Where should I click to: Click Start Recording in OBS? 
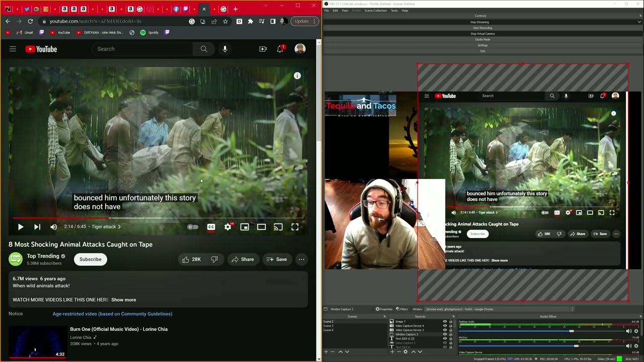click(482, 28)
